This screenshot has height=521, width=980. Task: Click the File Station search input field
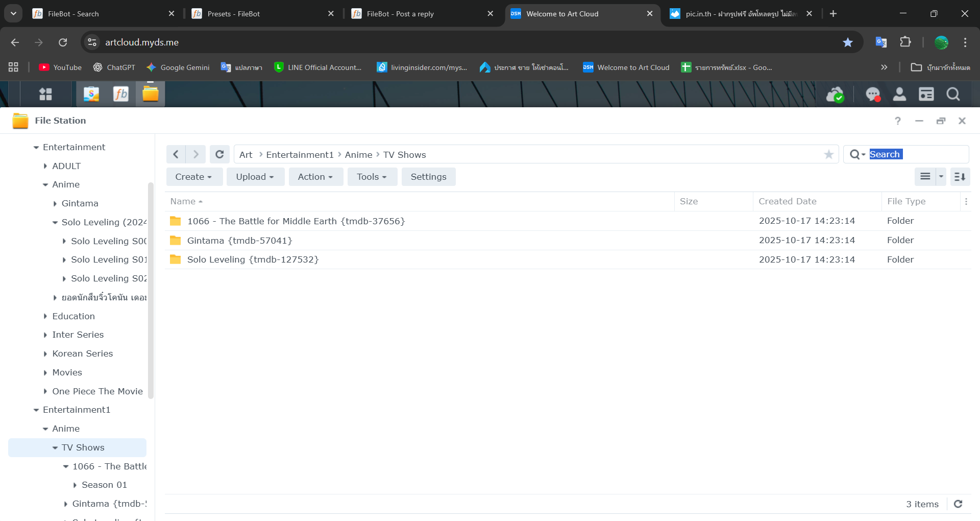point(918,154)
